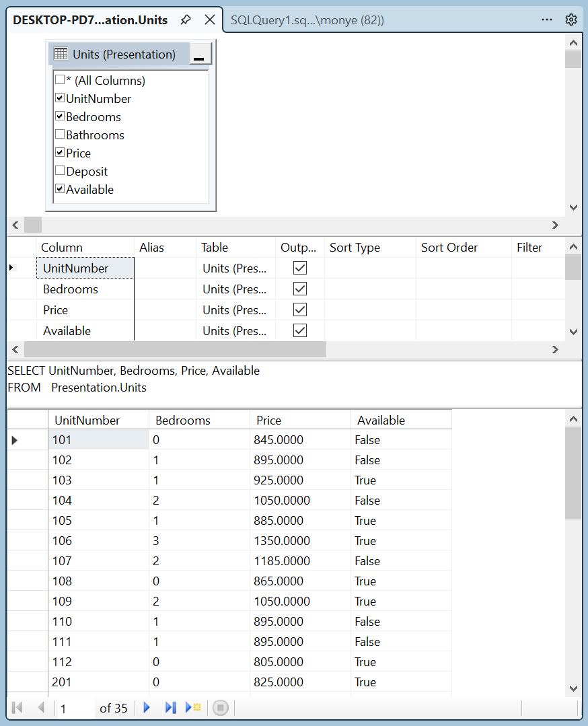Screen dimensions: 588x726
Task: Check the * (All Columns) box
Action: 60,79
